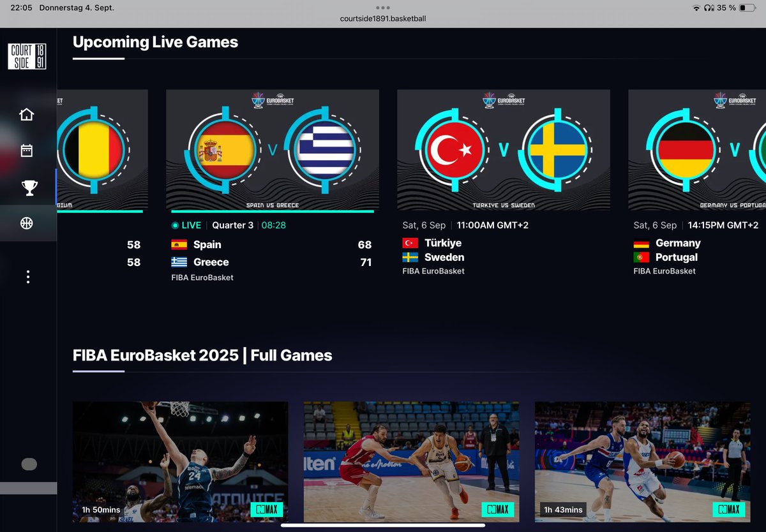Select the basketball Games icon in sidebar
This screenshot has width=766, height=532.
(x=27, y=223)
